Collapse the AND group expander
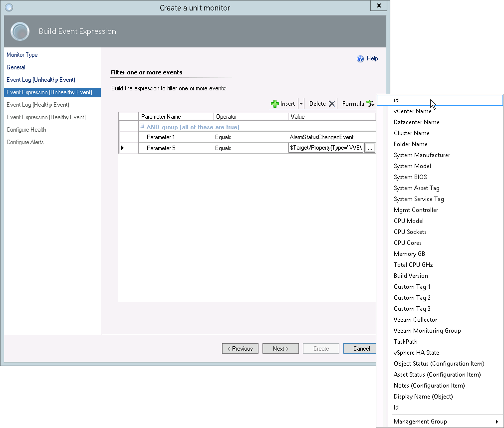 click(x=142, y=127)
